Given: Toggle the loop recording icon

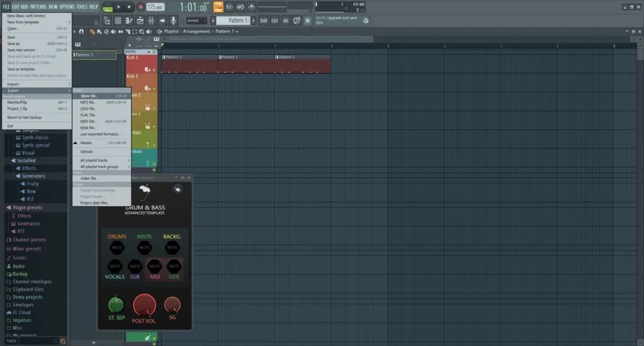Looking at the screenshot, I should (240, 7).
